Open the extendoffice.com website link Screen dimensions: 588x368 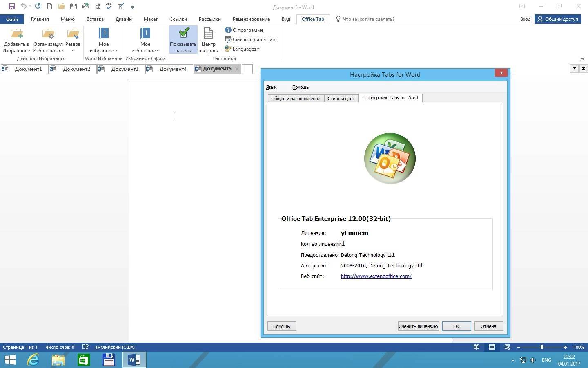[x=376, y=276]
